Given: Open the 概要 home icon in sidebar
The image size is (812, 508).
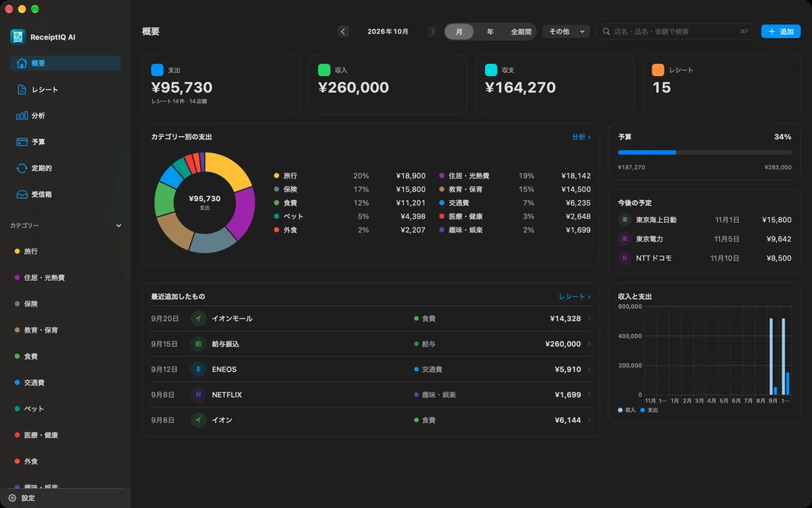Looking at the screenshot, I should click(21, 63).
